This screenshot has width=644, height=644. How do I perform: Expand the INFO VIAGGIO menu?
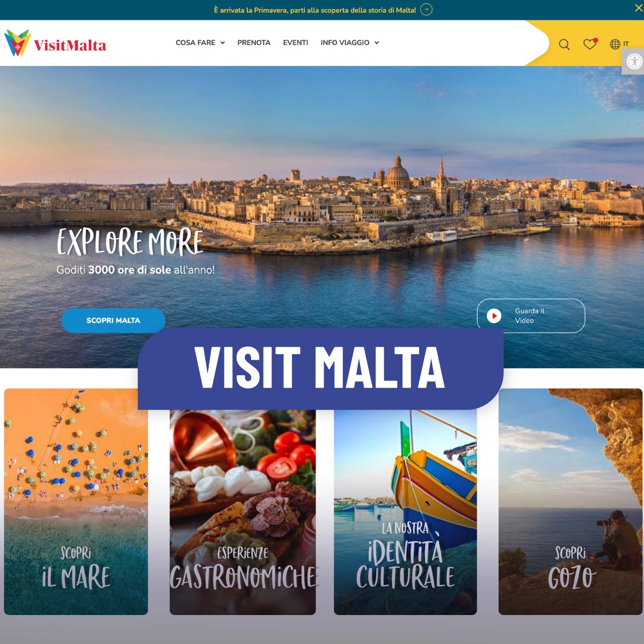coord(350,42)
